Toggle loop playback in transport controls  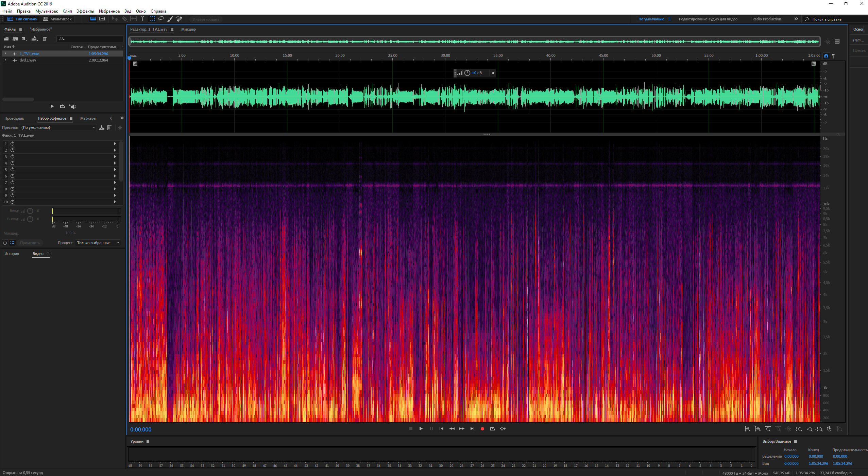coord(492,429)
